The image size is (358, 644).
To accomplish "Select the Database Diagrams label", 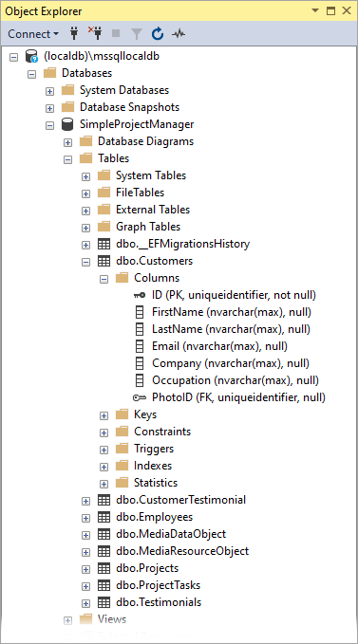I will click(x=145, y=141).
